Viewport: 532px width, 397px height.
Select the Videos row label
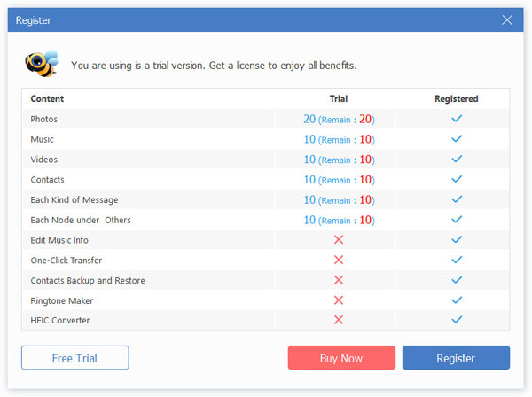pos(44,160)
